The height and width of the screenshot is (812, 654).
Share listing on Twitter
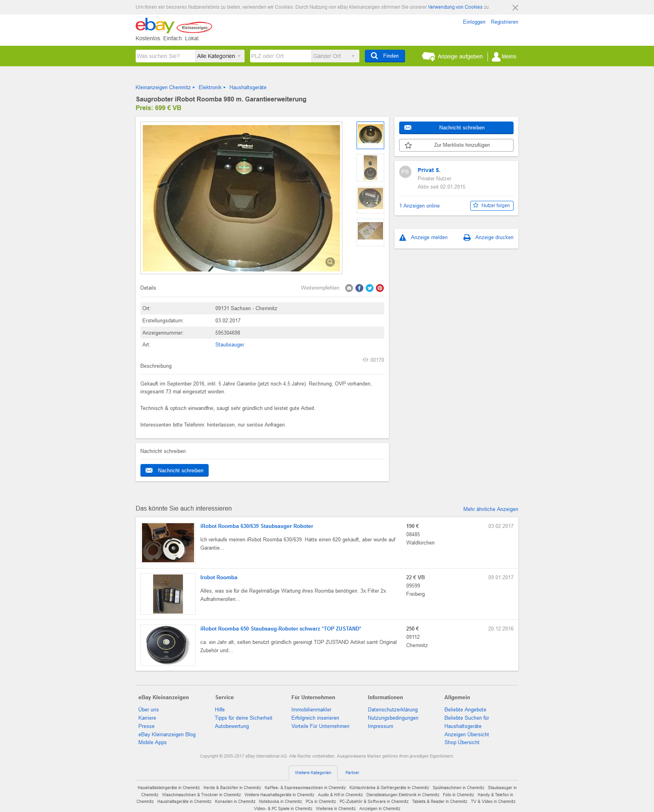[370, 288]
